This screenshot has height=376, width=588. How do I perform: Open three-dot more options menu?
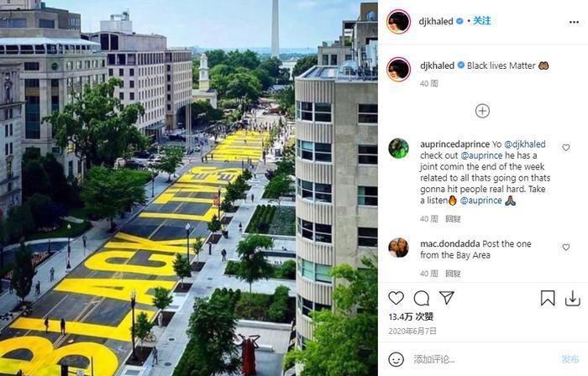coord(574,22)
